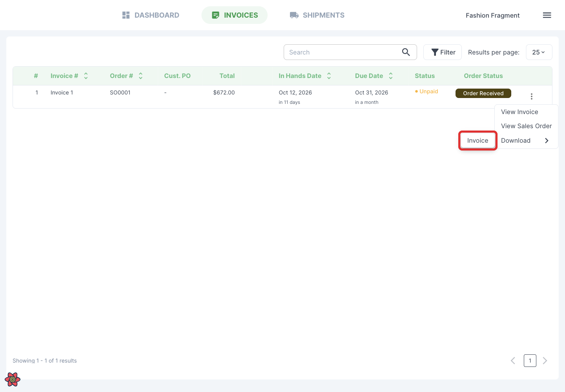Open the three-dot row actions menu
The width and height of the screenshot is (565, 392).
click(532, 96)
